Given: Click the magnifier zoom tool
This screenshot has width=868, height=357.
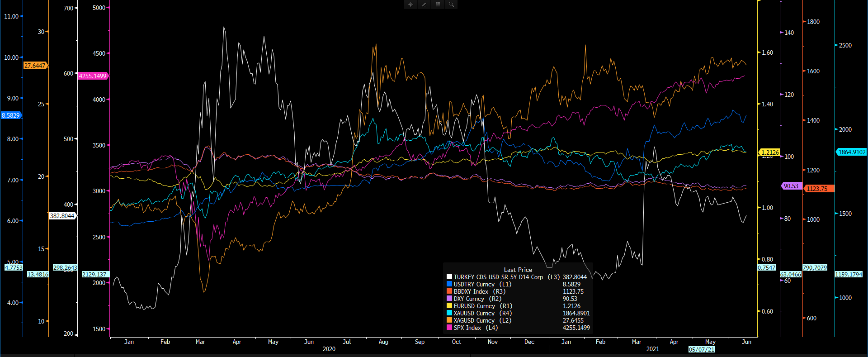Looking at the screenshot, I should click(451, 5).
